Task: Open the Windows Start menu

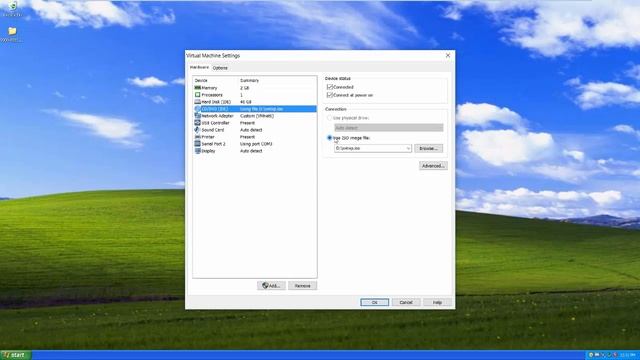Action: (x=16, y=355)
